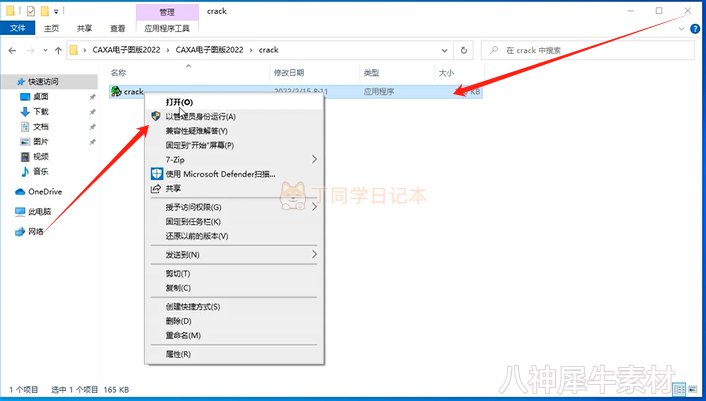The height and width of the screenshot is (401, 706).
Task: Select 快速访问 in the navigation pane
Action: click(x=43, y=81)
